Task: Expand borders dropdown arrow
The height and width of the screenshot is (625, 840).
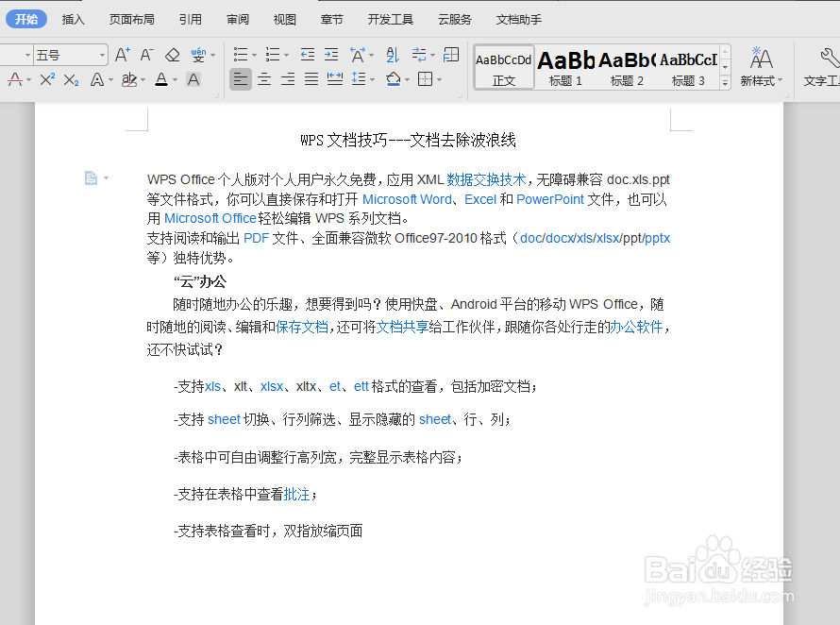Action: pyautogui.click(x=439, y=80)
